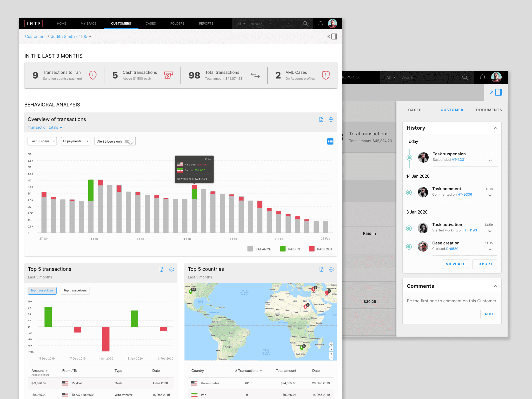Switch to Top transceivers view
Image resolution: width=532 pixels, height=399 pixels.
75,290
